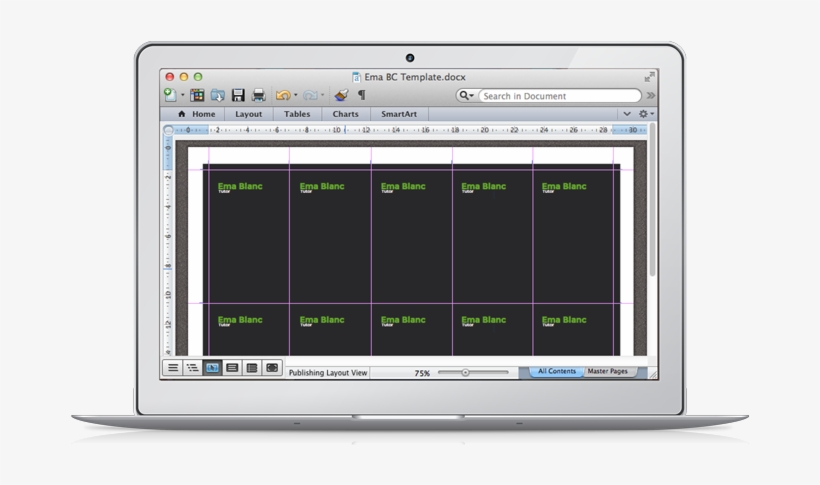Expand the toolbar overflow chevrons
Screen dimensions: 820x485
(650, 96)
